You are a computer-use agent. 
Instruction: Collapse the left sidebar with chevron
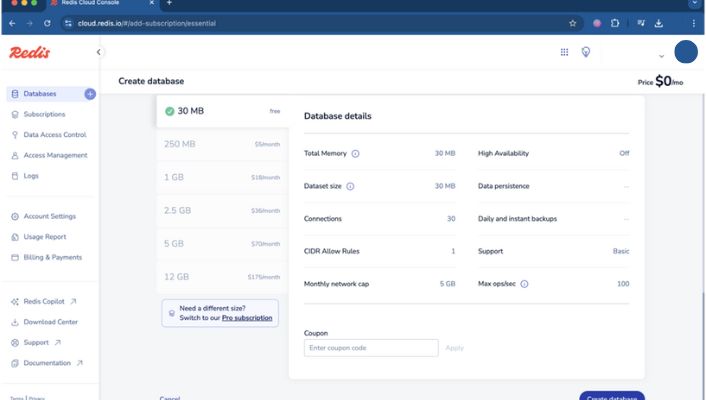[x=98, y=52]
